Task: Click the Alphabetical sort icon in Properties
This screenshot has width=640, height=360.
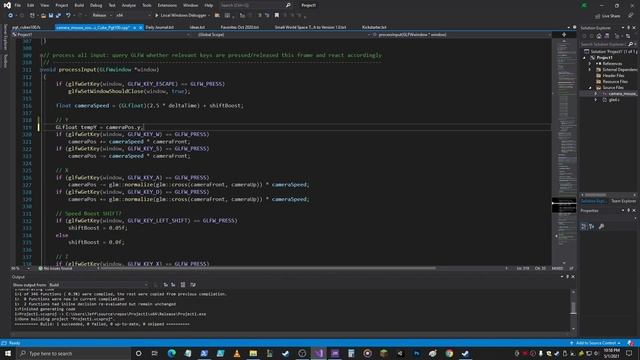Action: [591, 227]
